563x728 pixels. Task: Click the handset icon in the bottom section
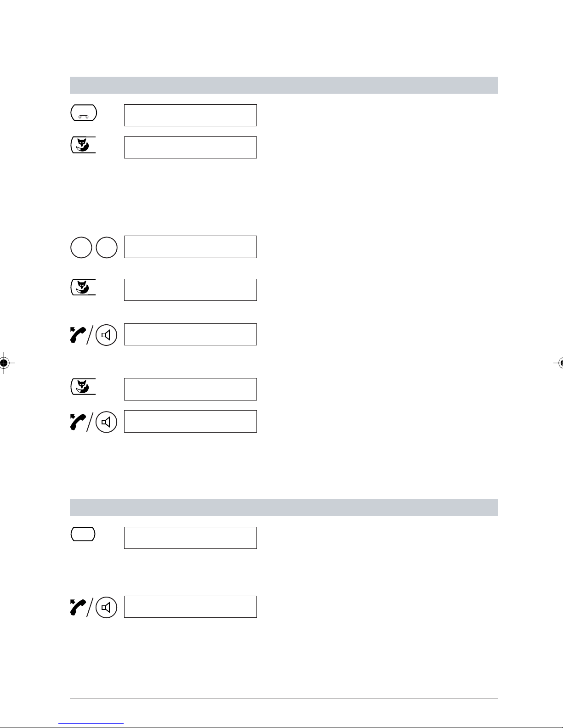click(78, 607)
